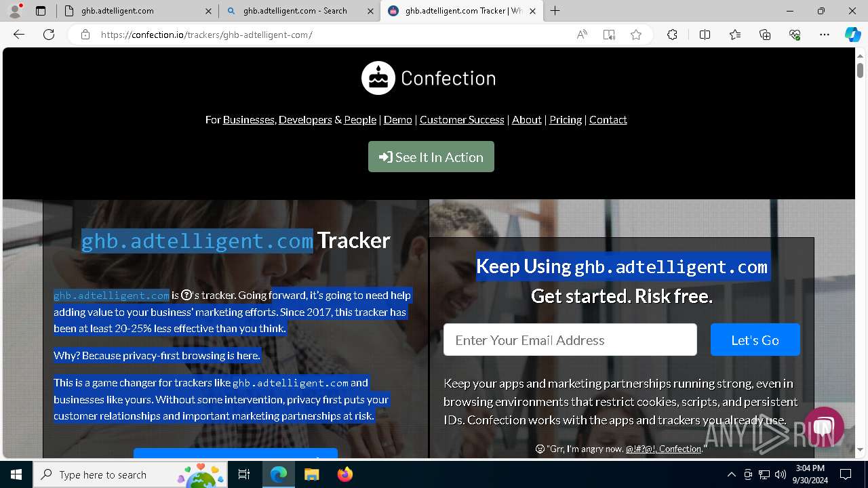Viewport: 868px width, 488px height.
Task: Click the Confection cake logo
Action: tap(378, 78)
